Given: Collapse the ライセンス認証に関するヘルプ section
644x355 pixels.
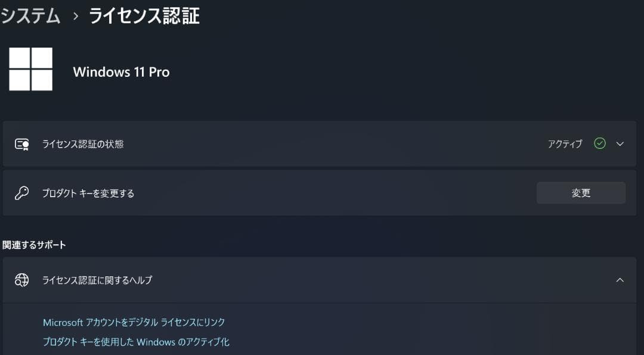Looking at the screenshot, I should [619, 280].
